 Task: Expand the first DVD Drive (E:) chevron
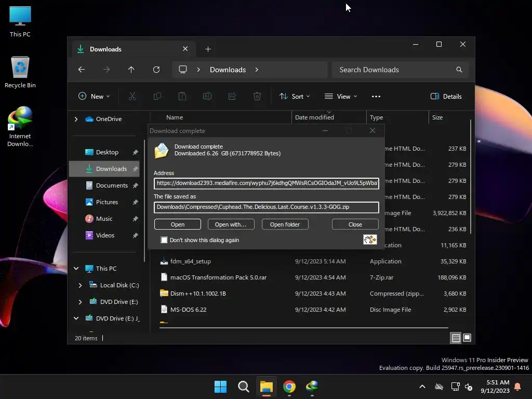pos(80,302)
